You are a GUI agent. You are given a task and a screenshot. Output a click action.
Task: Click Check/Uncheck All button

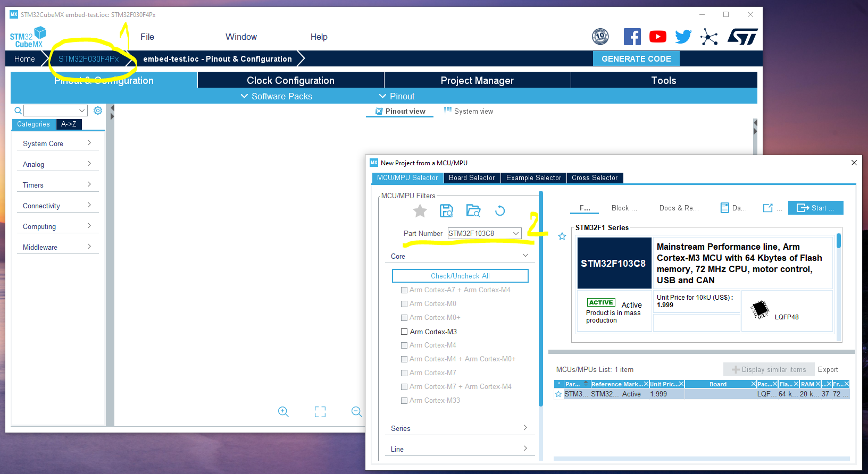pos(460,276)
